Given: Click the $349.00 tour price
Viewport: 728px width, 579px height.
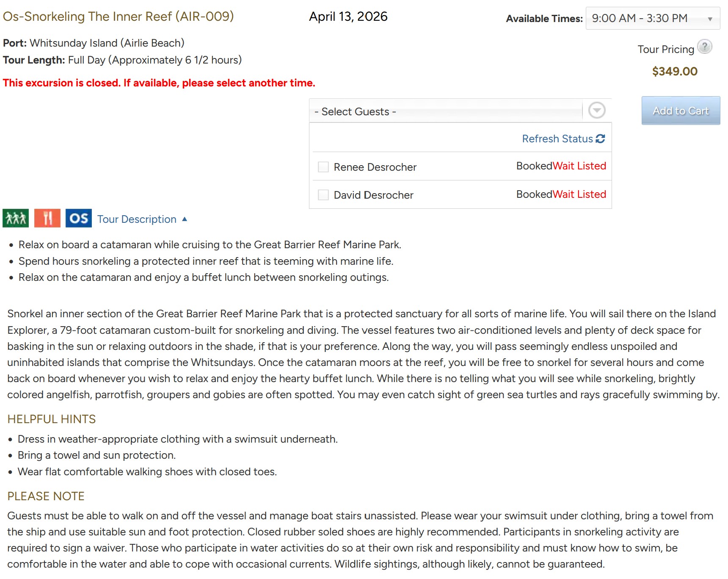Looking at the screenshot, I should tap(675, 71).
